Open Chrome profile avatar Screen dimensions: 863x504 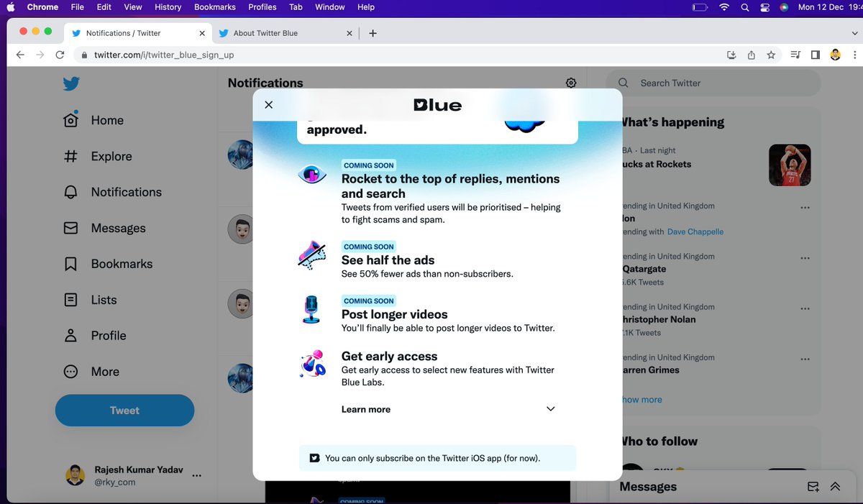[836, 55]
